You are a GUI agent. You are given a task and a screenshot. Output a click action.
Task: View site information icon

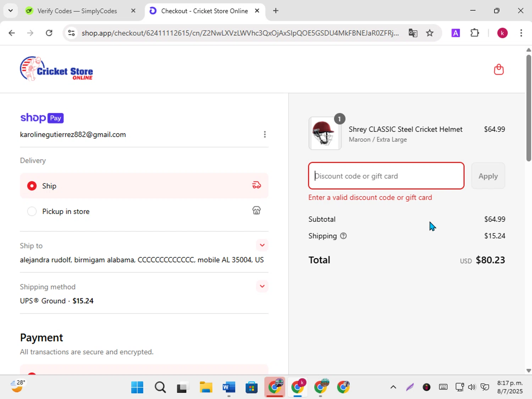[71, 33]
